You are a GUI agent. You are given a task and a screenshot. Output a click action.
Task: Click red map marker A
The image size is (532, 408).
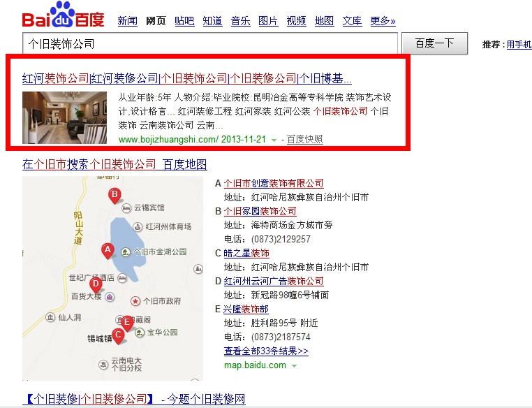pyautogui.click(x=108, y=250)
